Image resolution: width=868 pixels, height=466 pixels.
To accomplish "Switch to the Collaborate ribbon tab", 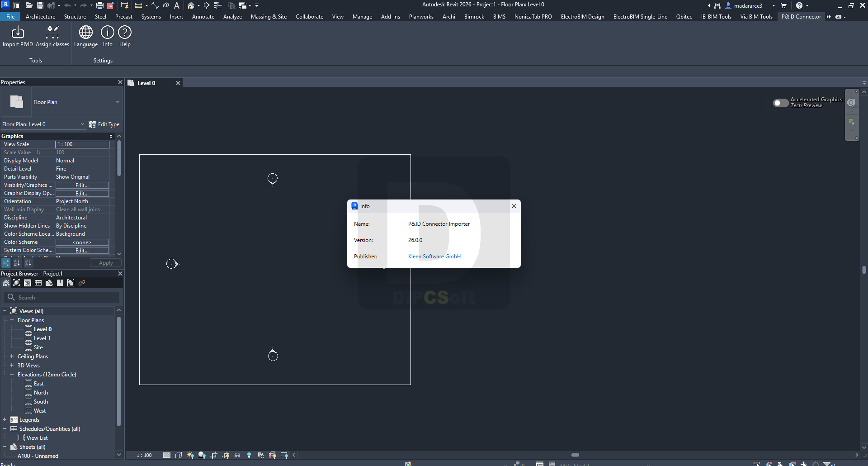I will [309, 17].
